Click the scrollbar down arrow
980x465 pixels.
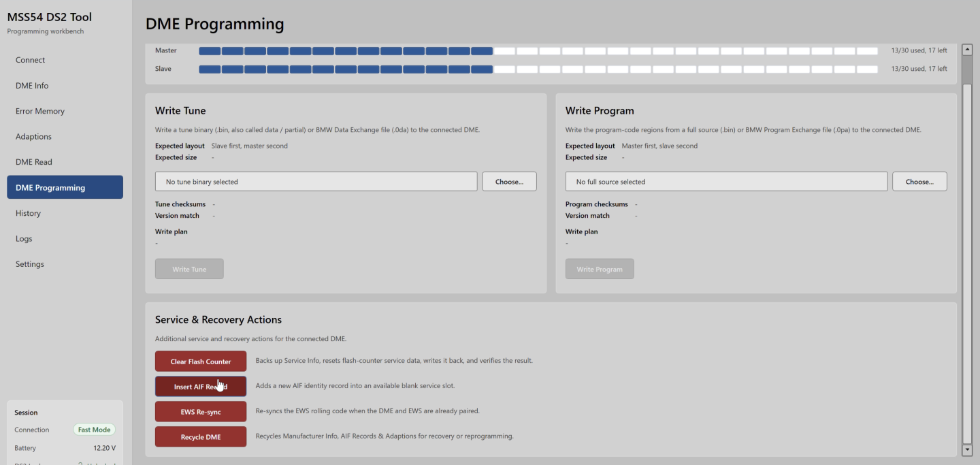point(967,450)
